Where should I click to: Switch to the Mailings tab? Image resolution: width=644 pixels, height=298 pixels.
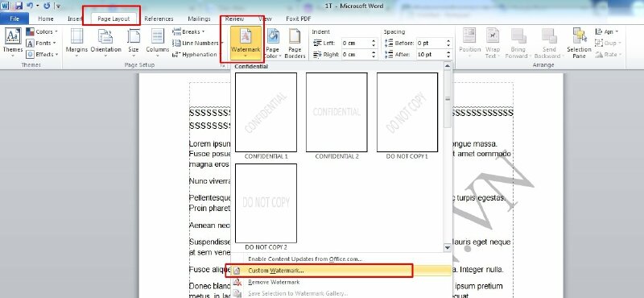[199, 19]
